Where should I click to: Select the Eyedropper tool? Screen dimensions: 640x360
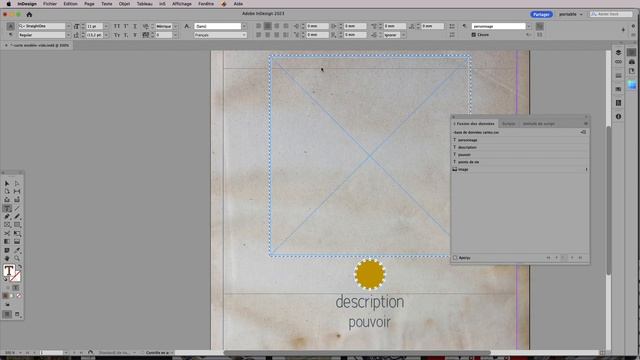pyautogui.click(x=17, y=250)
